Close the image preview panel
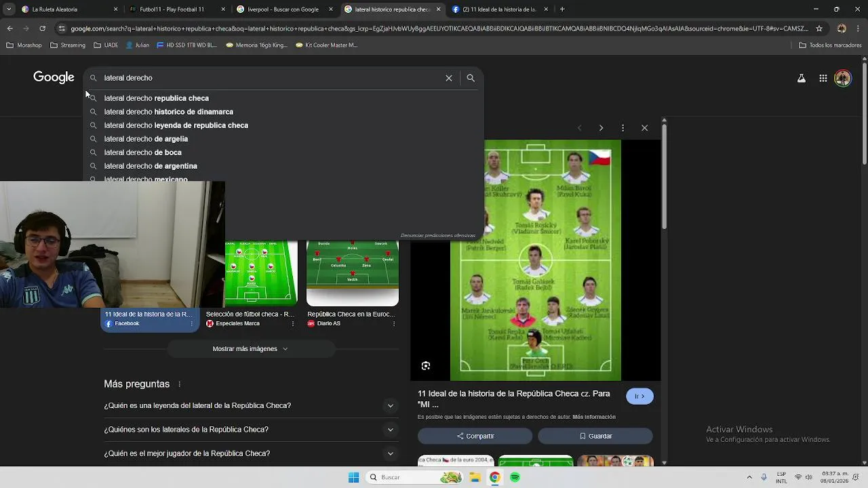This screenshot has width=868, height=488. pyautogui.click(x=644, y=128)
